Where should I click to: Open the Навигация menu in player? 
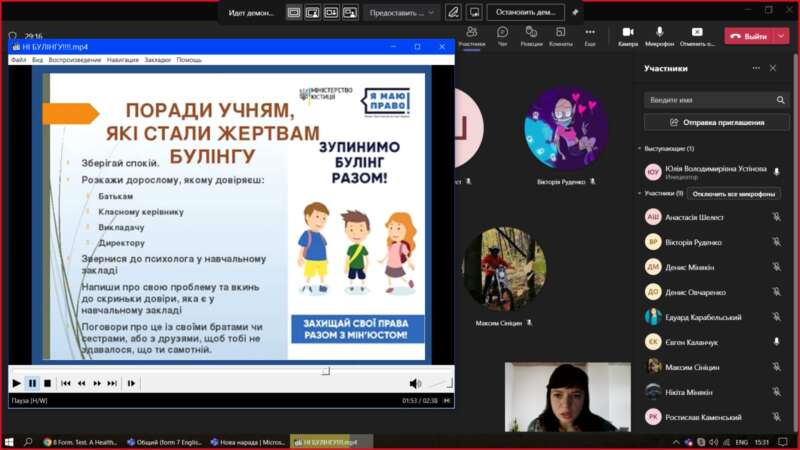pyautogui.click(x=123, y=60)
